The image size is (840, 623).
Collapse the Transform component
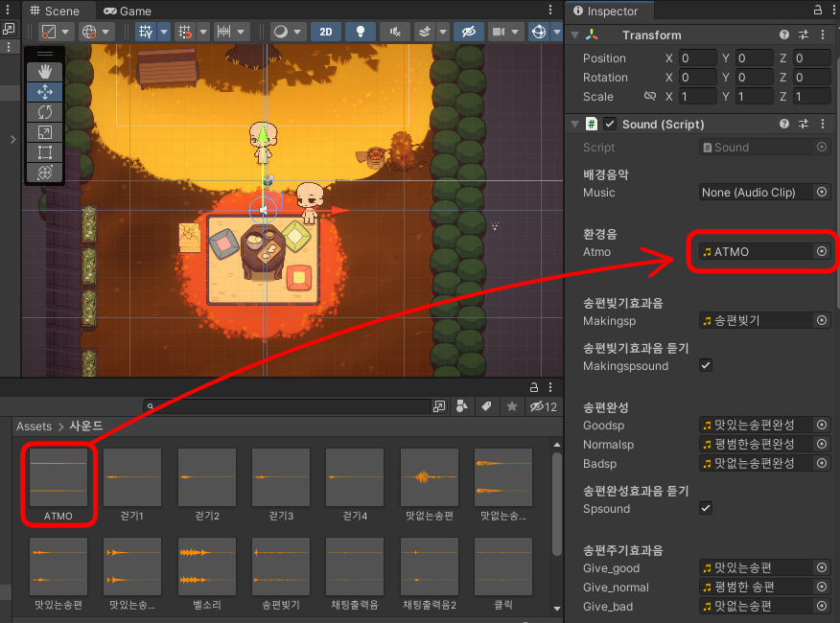pyautogui.click(x=574, y=35)
